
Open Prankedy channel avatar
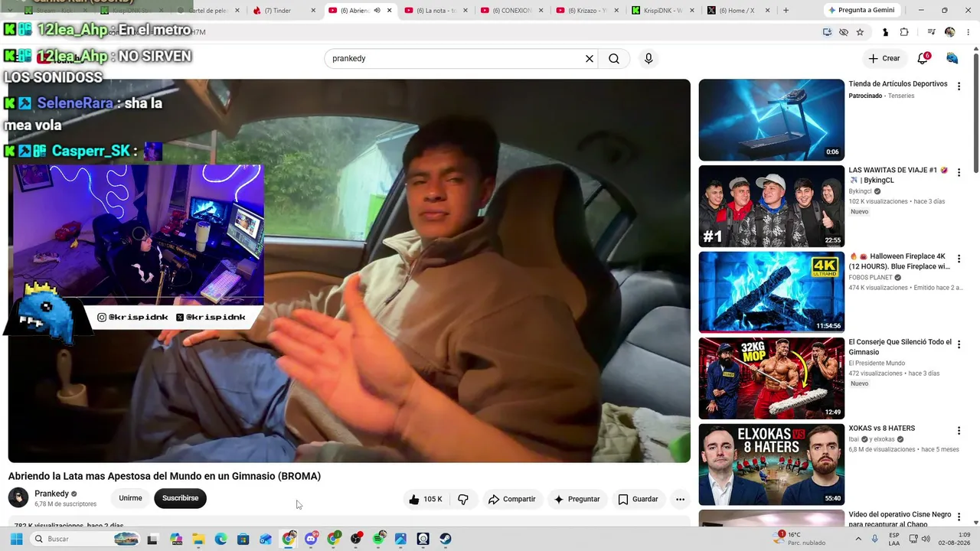click(18, 497)
